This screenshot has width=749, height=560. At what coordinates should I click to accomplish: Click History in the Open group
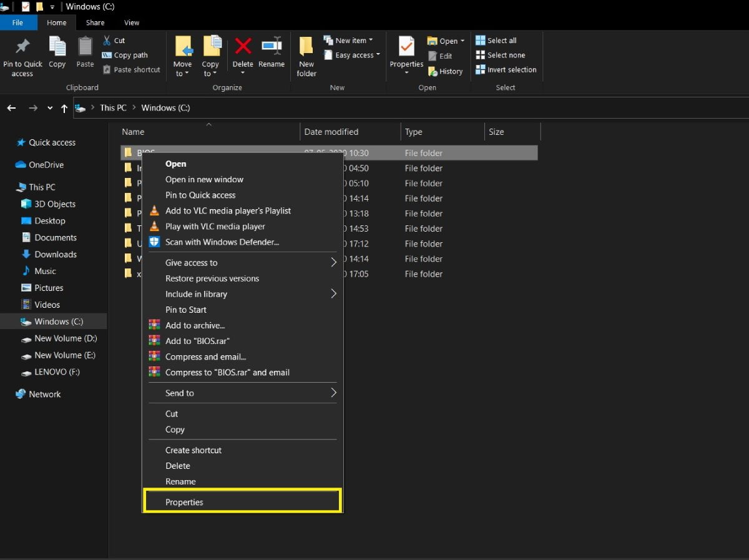pyautogui.click(x=445, y=71)
